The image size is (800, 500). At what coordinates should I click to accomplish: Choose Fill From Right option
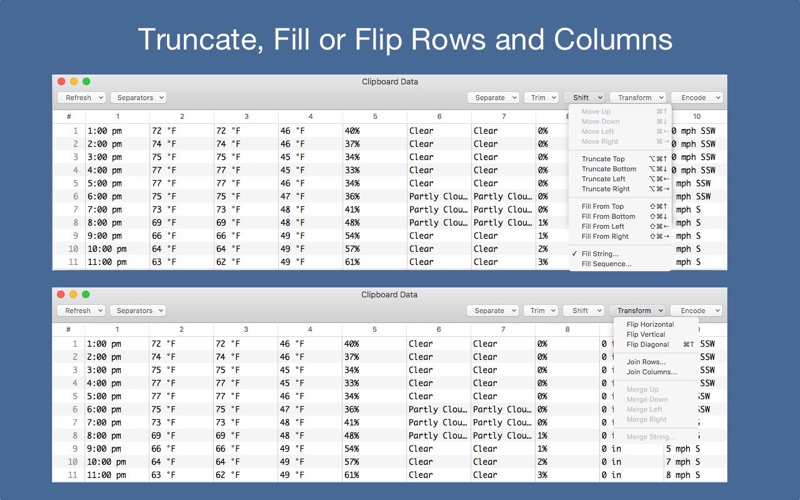point(605,236)
